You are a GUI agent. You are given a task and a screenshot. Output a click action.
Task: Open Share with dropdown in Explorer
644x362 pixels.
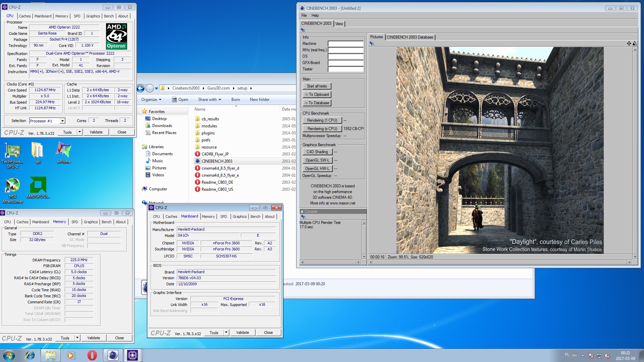pos(210,100)
